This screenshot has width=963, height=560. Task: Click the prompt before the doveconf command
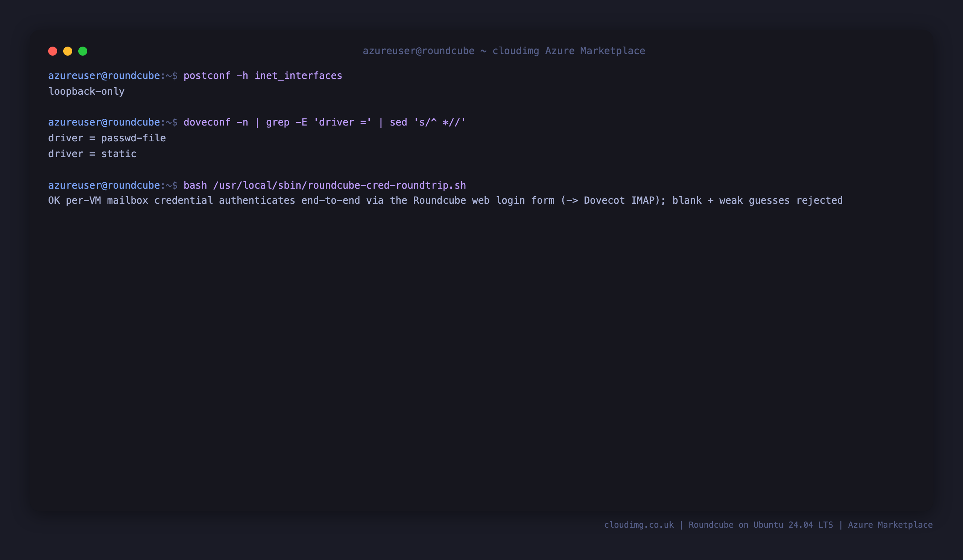coord(113,123)
